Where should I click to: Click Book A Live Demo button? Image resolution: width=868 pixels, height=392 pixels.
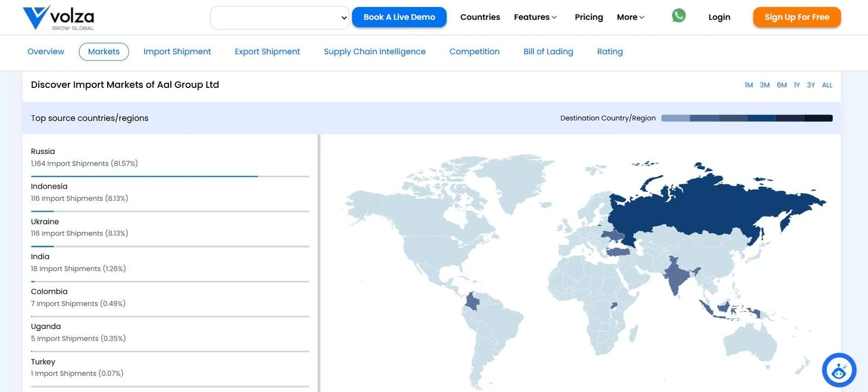(399, 17)
